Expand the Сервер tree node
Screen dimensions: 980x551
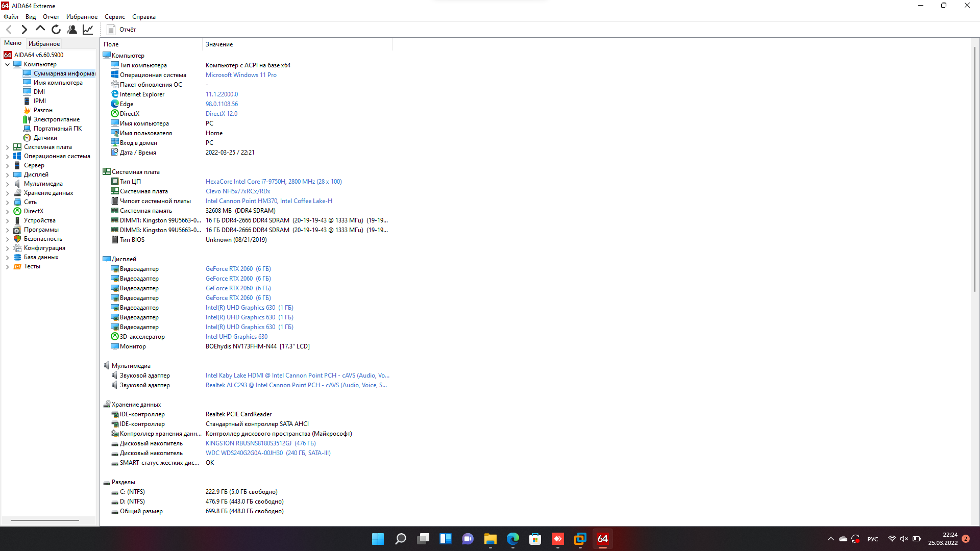click(7, 165)
